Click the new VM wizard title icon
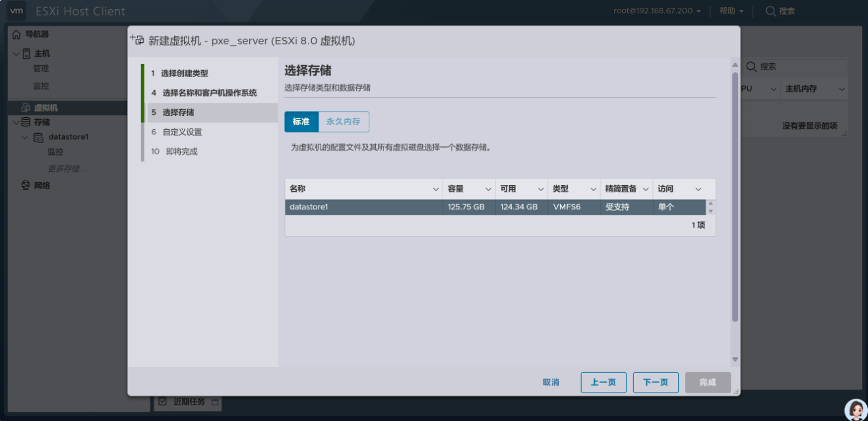 tap(137, 40)
